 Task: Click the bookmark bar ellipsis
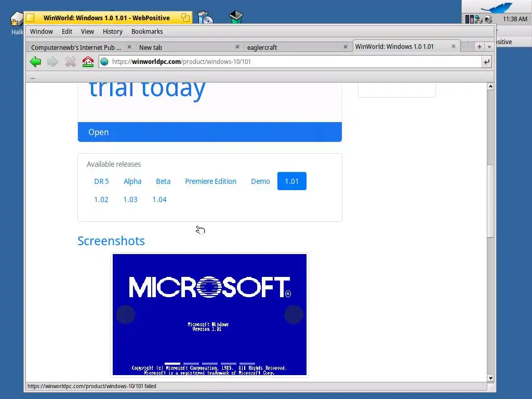point(33,78)
